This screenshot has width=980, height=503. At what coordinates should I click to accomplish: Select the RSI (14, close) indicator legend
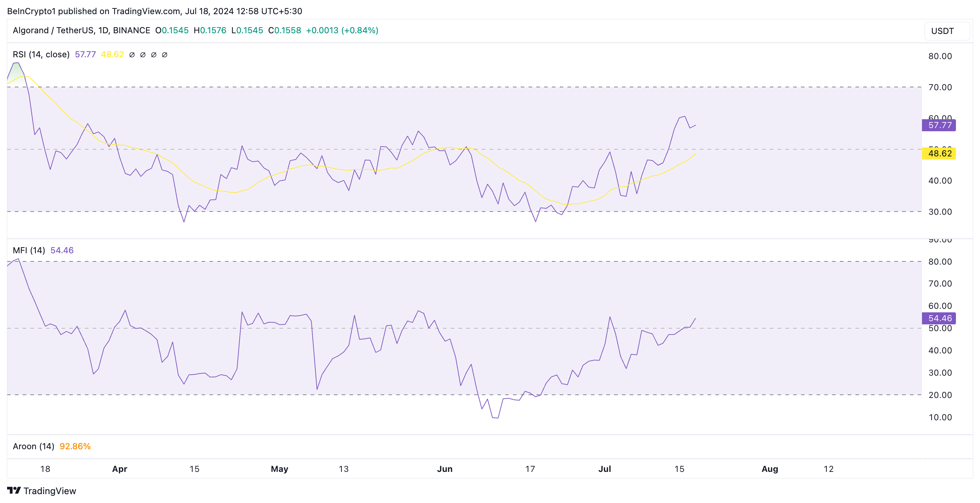(41, 54)
